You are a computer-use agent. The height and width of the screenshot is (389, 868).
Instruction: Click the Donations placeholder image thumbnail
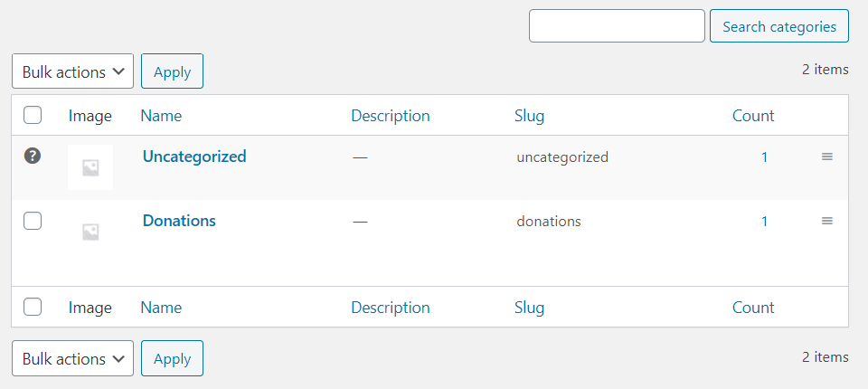click(x=90, y=232)
